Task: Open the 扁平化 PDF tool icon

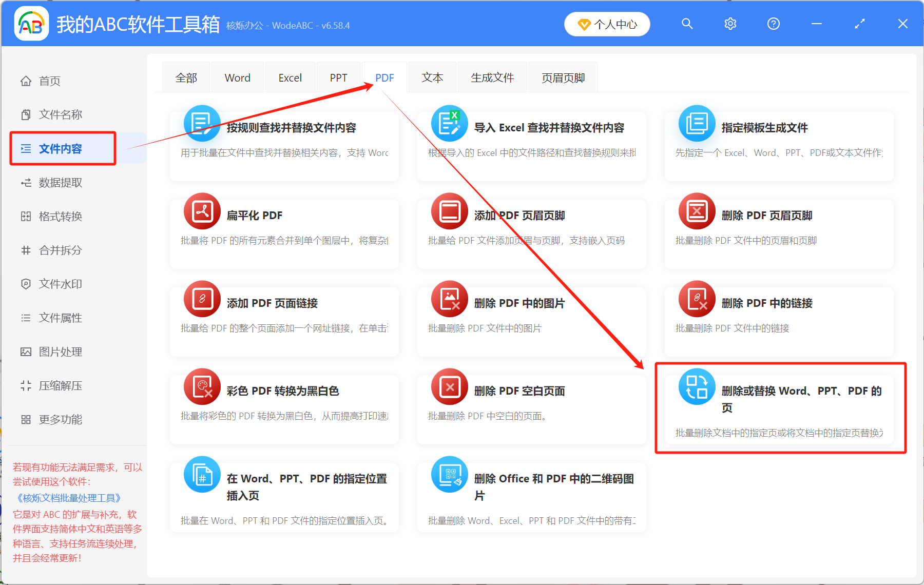Action: click(x=202, y=211)
